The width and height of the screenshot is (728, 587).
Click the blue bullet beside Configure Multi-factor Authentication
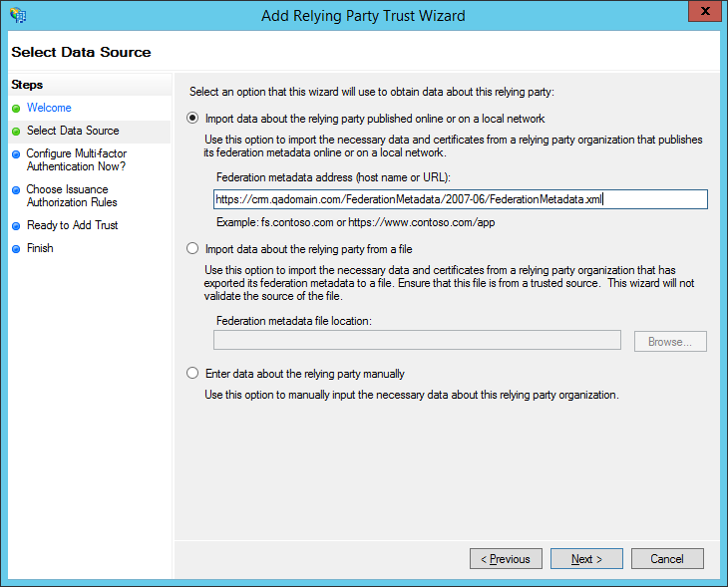[x=16, y=154]
